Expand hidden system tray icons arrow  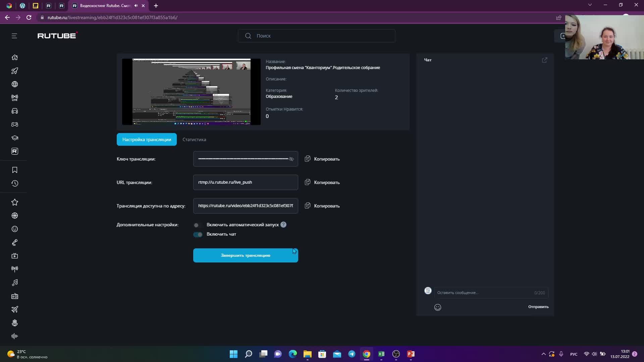coord(543,354)
